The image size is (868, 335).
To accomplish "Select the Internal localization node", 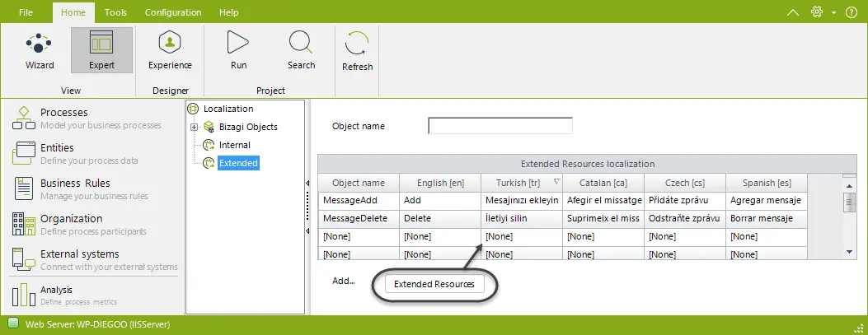I will tap(235, 146).
